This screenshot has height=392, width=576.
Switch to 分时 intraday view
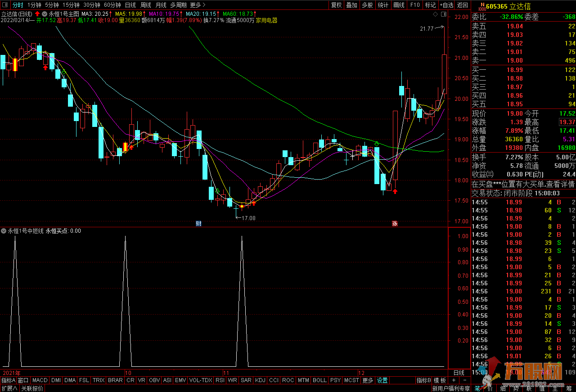pos(18,5)
